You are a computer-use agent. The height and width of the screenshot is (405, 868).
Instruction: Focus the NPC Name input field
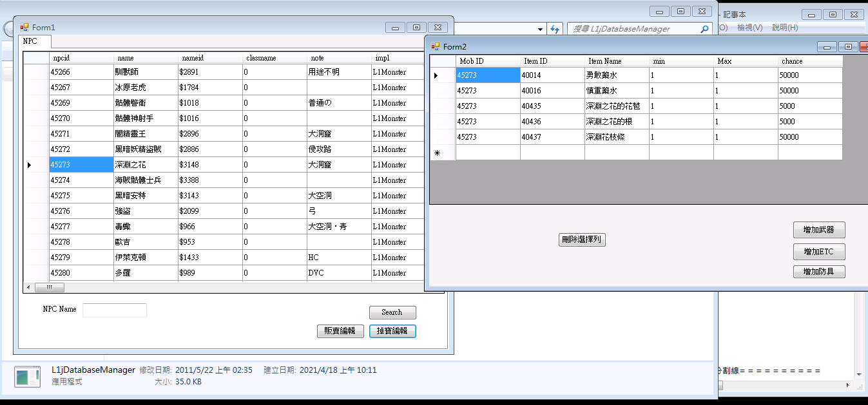click(x=115, y=310)
